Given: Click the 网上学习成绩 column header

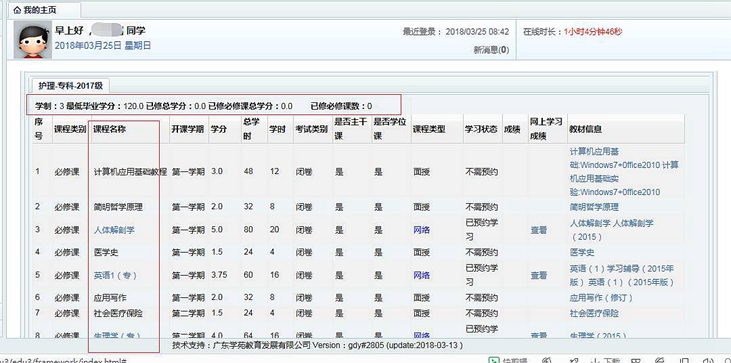Looking at the screenshot, I should click(546, 129).
